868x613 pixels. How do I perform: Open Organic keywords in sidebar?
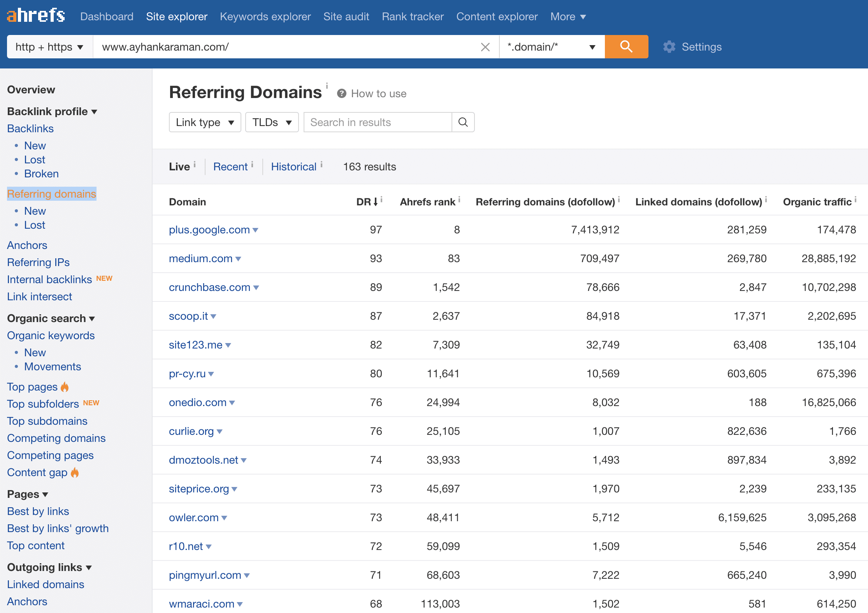51,335
